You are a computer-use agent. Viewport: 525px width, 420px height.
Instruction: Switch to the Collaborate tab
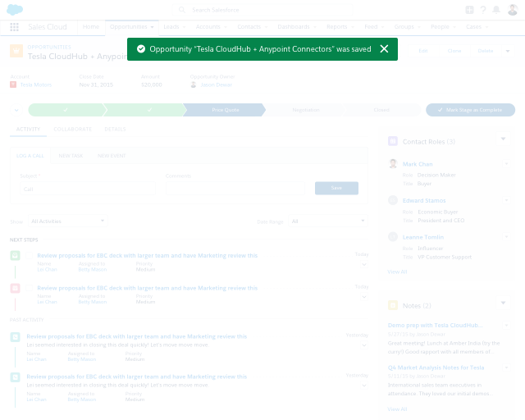click(72, 129)
